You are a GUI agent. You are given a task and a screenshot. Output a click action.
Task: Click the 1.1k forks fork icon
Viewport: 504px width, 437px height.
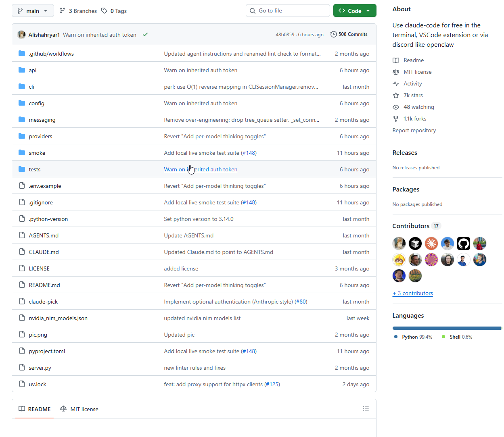pos(396,119)
